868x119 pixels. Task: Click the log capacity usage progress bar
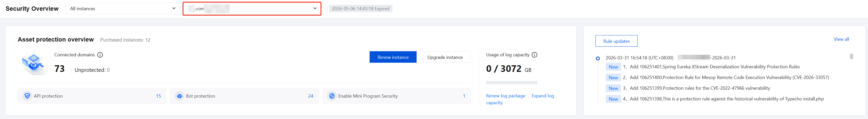[512, 83]
